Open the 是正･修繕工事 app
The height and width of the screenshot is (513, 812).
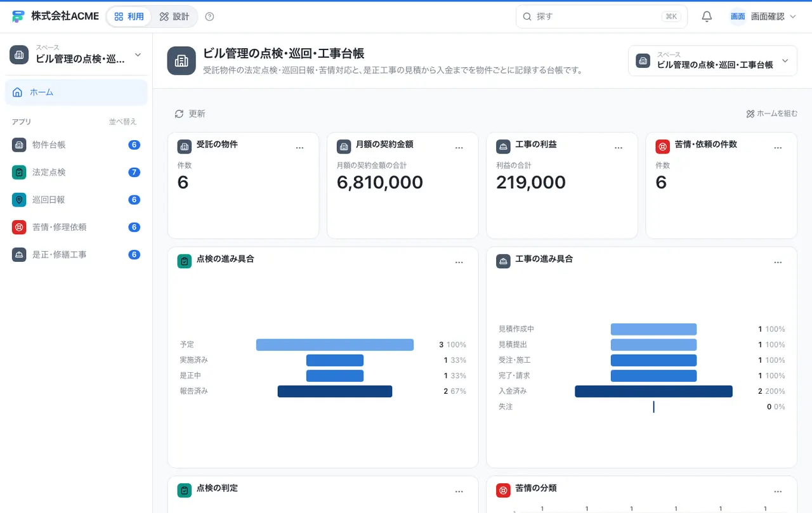[x=76, y=254]
